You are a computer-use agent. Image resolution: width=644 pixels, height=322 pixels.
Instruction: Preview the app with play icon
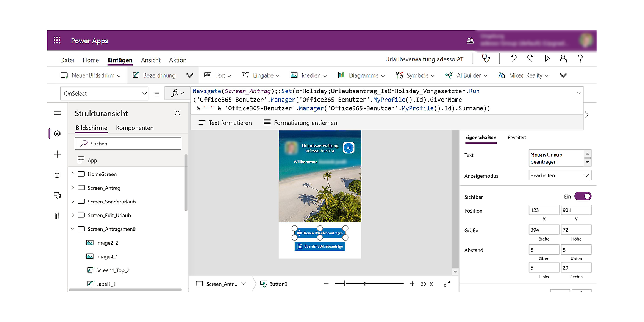tap(547, 58)
